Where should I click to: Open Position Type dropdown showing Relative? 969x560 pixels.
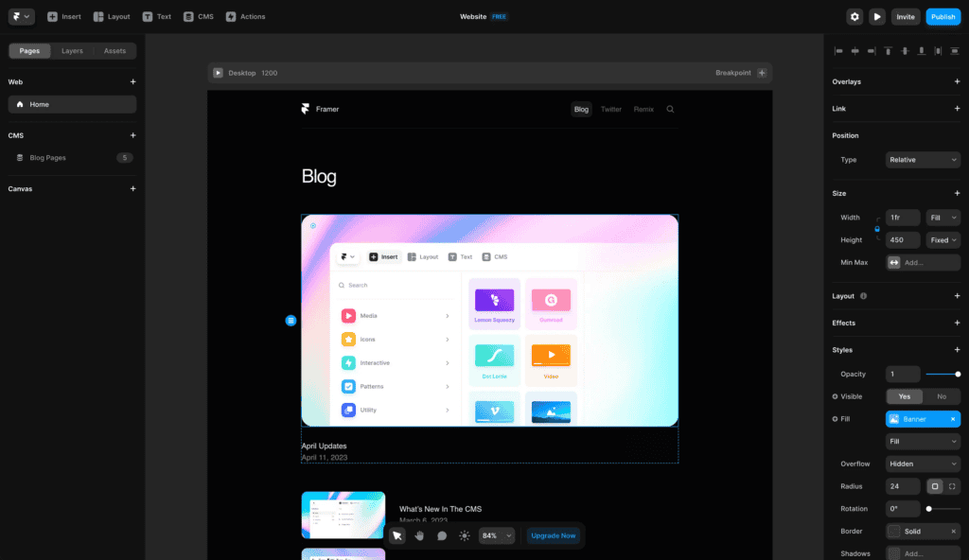[923, 160]
